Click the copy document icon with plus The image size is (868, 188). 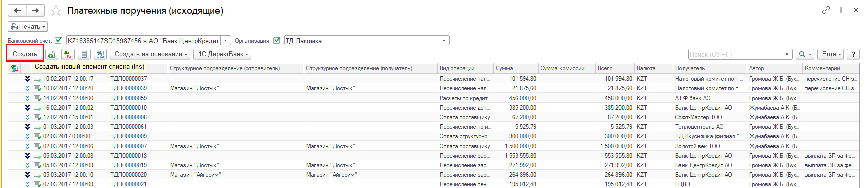pyautogui.click(x=52, y=54)
